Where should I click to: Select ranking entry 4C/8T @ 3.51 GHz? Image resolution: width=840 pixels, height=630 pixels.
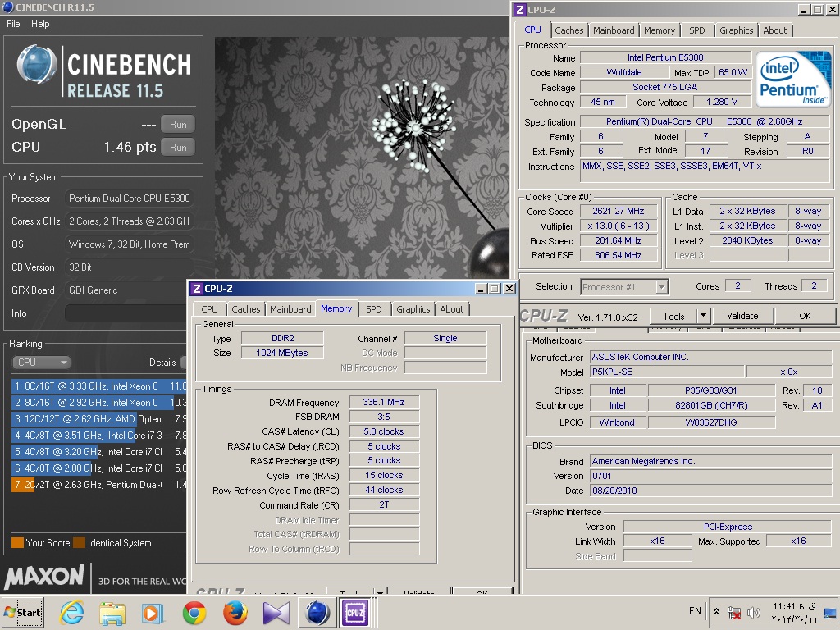point(98,436)
